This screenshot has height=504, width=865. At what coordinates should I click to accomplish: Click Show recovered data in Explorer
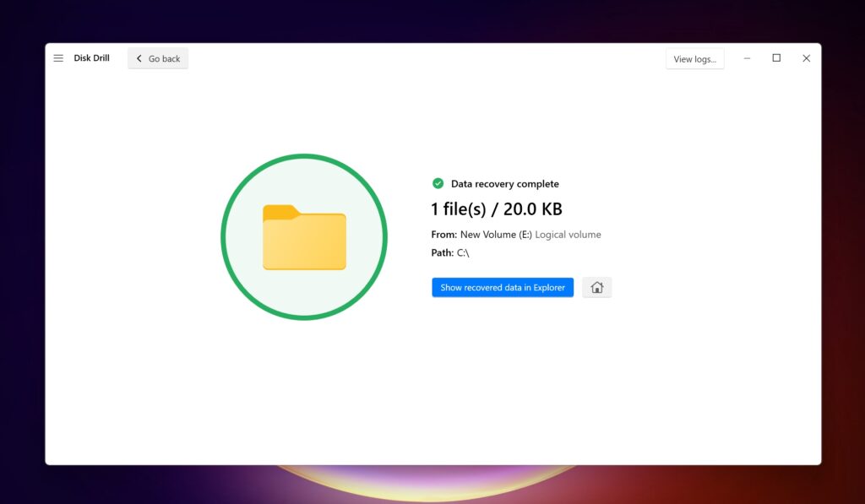click(x=502, y=287)
